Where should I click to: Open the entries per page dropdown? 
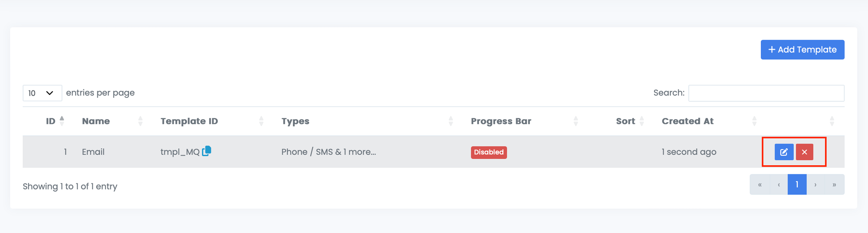pyautogui.click(x=42, y=93)
